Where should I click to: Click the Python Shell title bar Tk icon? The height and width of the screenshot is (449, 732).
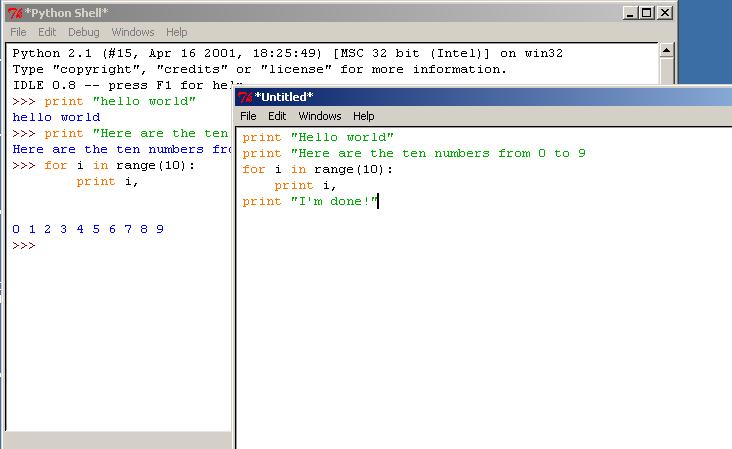14,12
